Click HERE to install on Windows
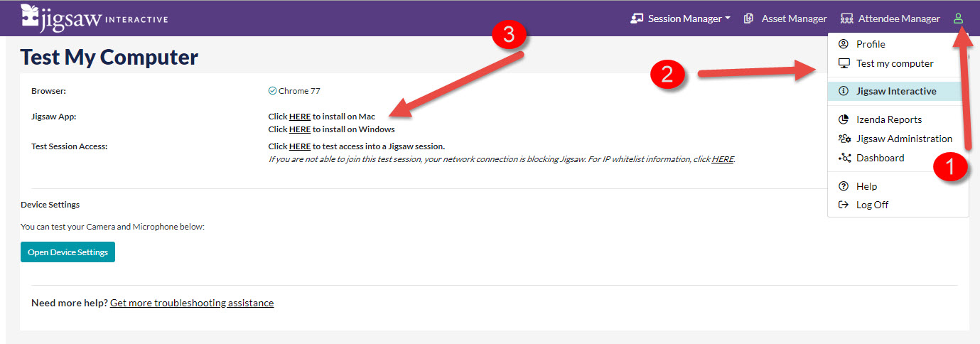This screenshot has height=344, width=980. (x=299, y=129)
